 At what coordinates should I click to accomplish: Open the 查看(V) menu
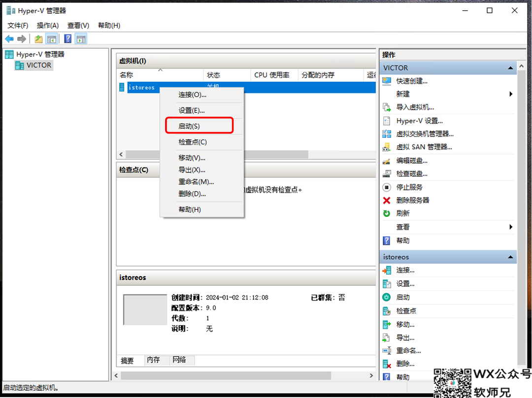78,26
